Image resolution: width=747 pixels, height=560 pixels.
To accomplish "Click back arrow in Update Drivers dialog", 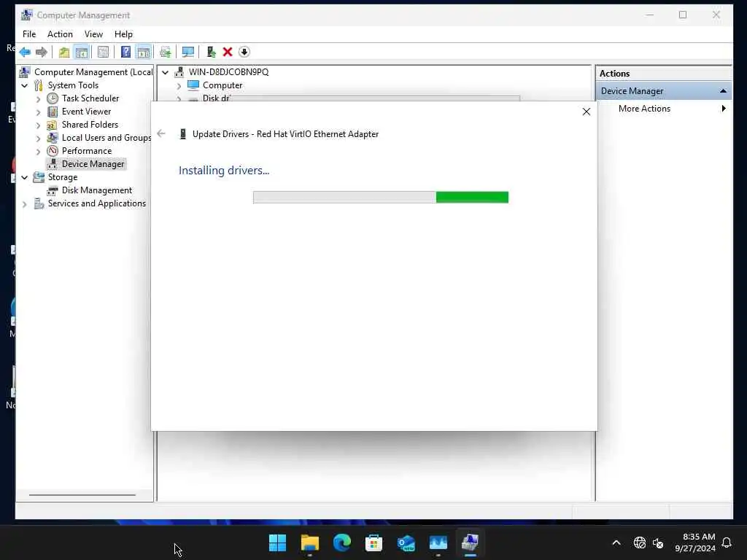I will 161,134.
